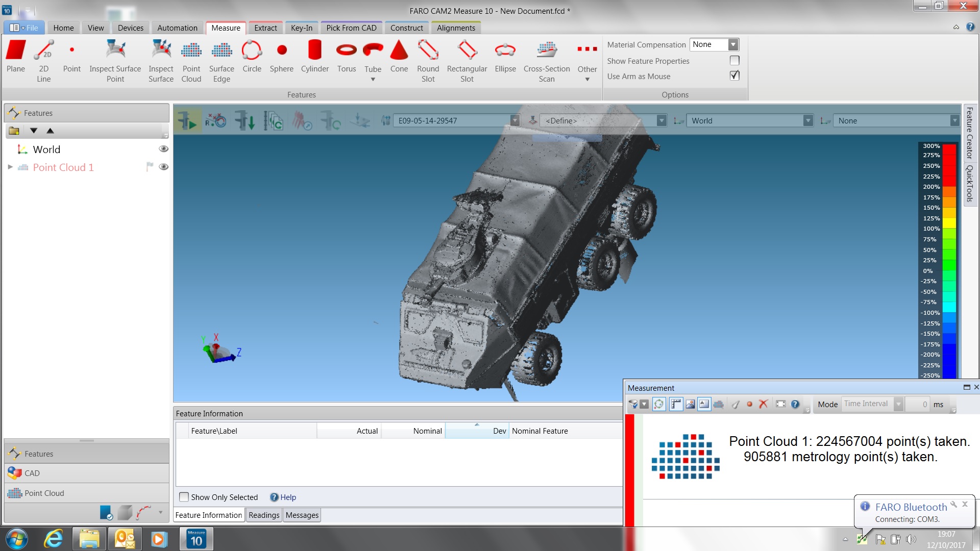Screen dimensions: 980x551
Task: Open the Pick From CAD tab
Action: pyautogui.click(x=351, y=28)
